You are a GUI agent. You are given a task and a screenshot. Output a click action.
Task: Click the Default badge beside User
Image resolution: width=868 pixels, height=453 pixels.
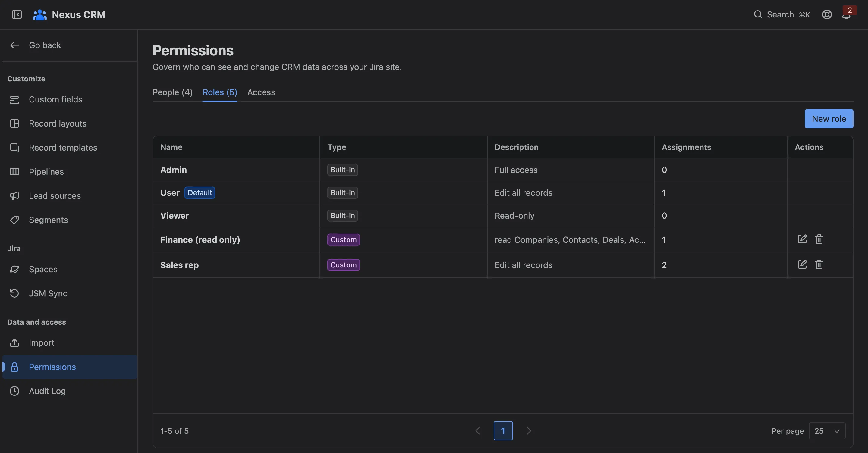[x=200, y=193]
